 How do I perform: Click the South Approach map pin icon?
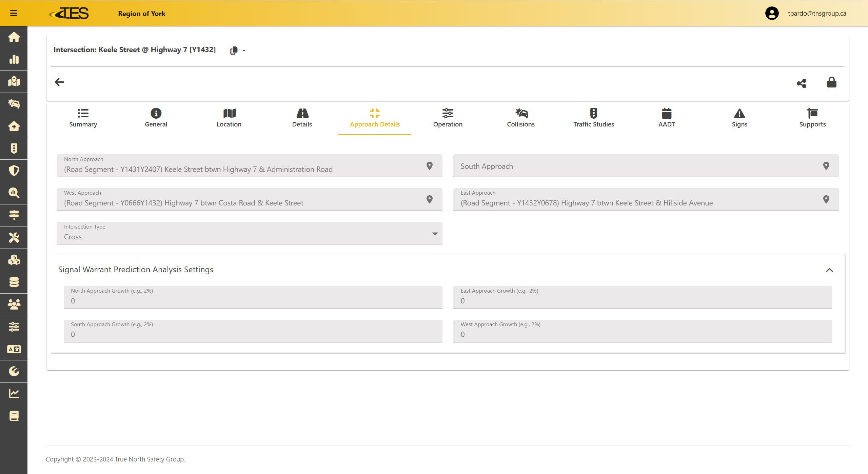(x=826, y=166)
